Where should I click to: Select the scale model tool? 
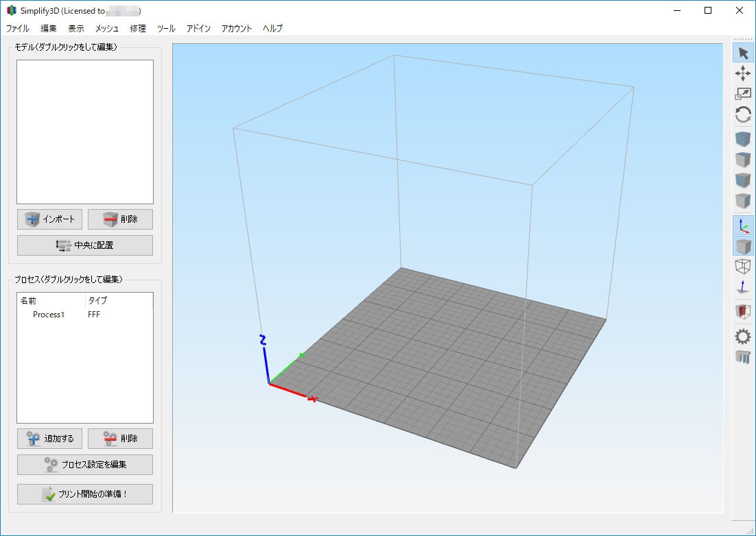pyautogui.click(x=743, y=94)
